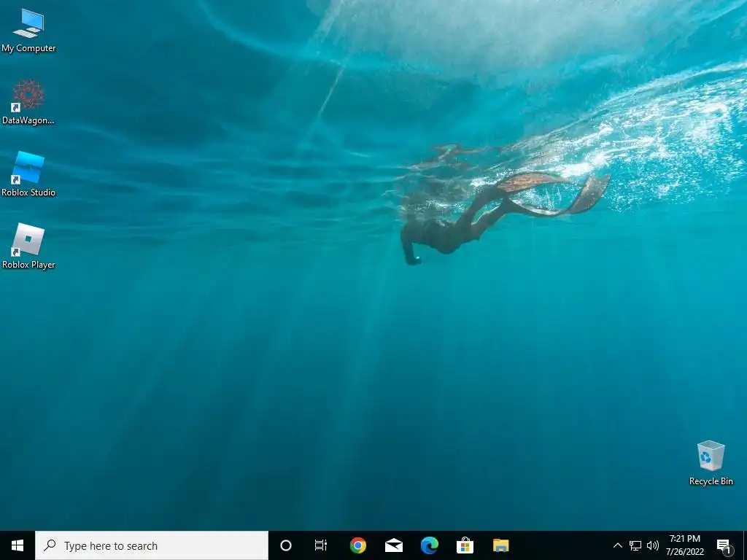Click the 'Type here to search' box
747x560 pixels.
[x=152, y=545]
